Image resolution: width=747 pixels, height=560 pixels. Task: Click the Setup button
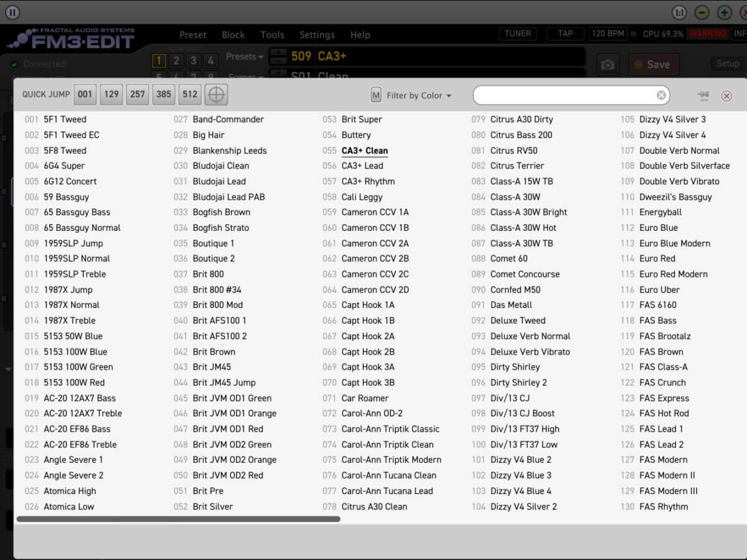tap(728, 63)
